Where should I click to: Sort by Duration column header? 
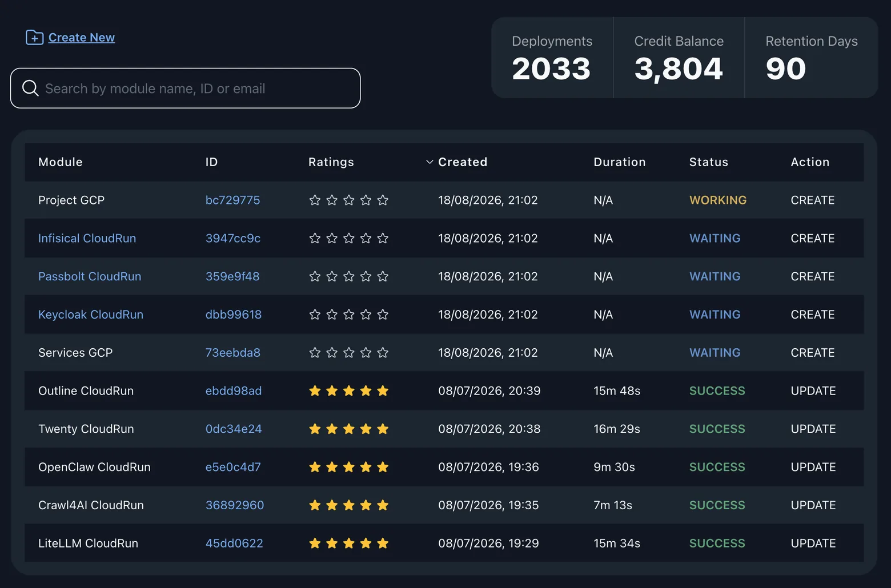tap(620, 162)
